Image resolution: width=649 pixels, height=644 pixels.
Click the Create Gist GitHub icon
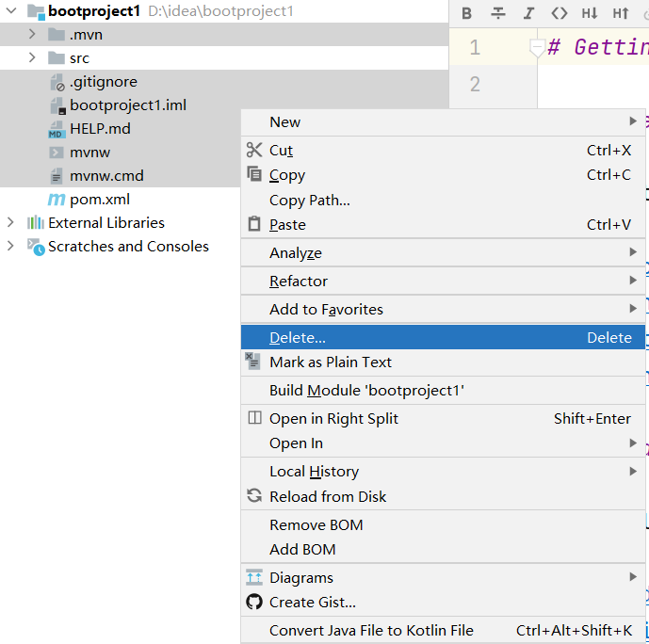pyautogui.click(x=253, y=602)
